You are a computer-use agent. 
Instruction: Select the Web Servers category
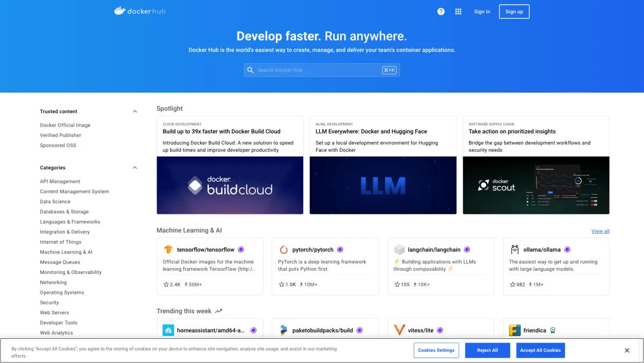tap(54, 313)
